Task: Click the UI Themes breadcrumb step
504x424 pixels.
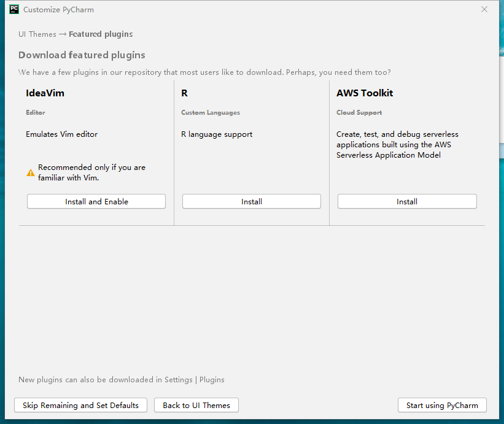Action: 37,34
